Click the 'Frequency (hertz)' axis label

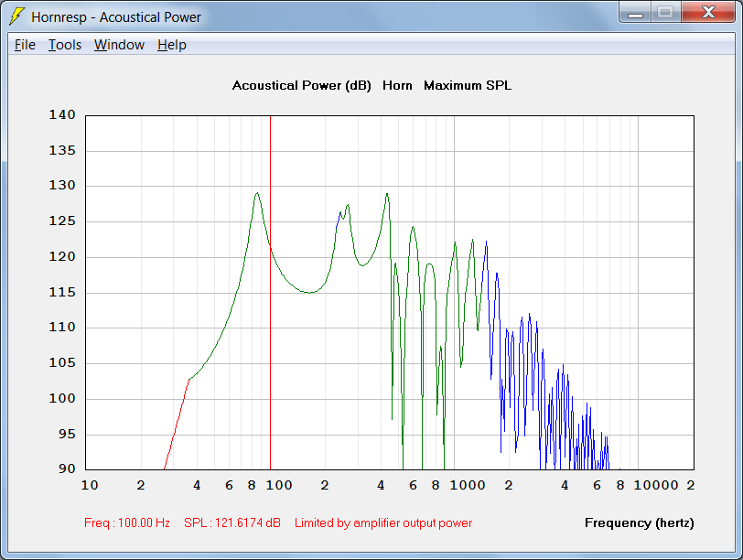(640, 523)
